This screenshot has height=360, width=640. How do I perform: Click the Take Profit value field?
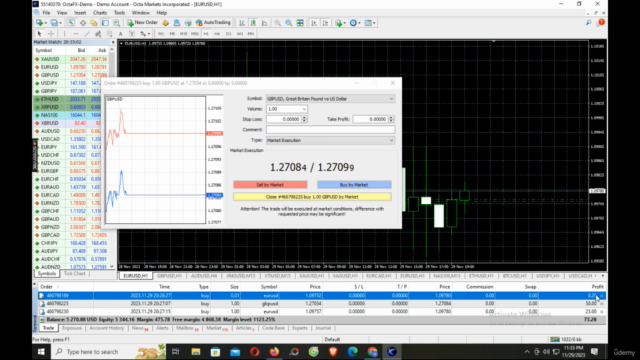pyautogui.click(x=371, y=119)
